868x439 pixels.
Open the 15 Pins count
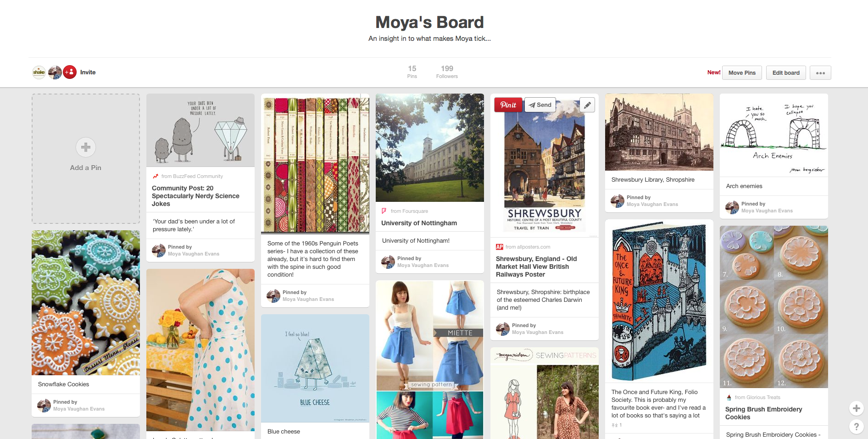(x=412, y=72)
